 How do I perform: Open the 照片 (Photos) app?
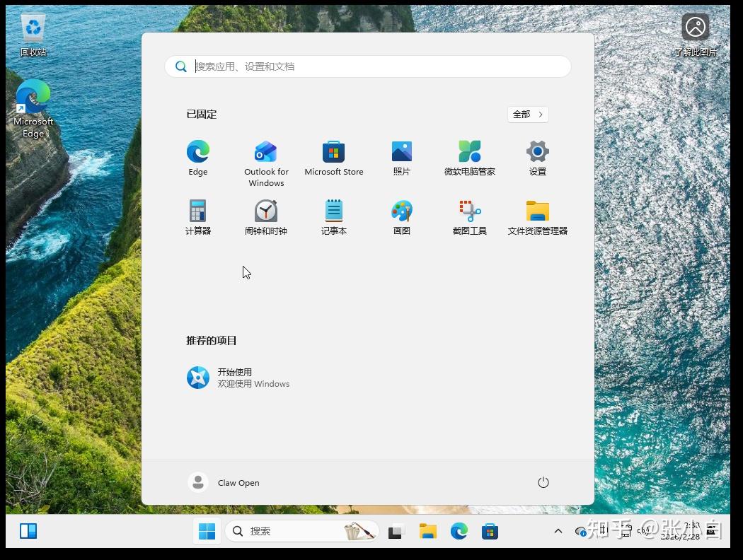coord(402,158)
